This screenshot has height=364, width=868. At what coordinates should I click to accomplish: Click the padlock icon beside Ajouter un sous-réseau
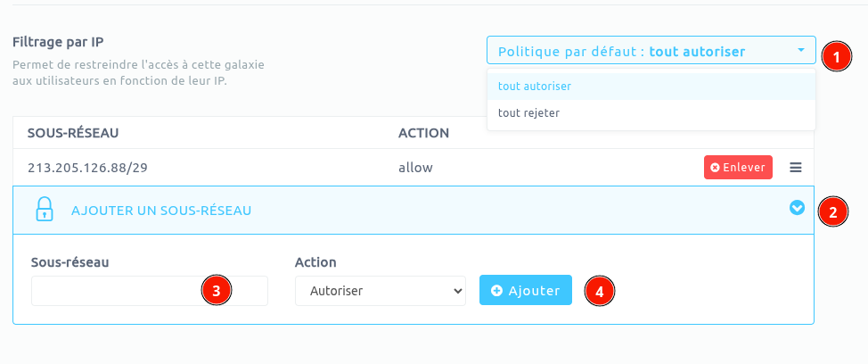tap(44, 210)
